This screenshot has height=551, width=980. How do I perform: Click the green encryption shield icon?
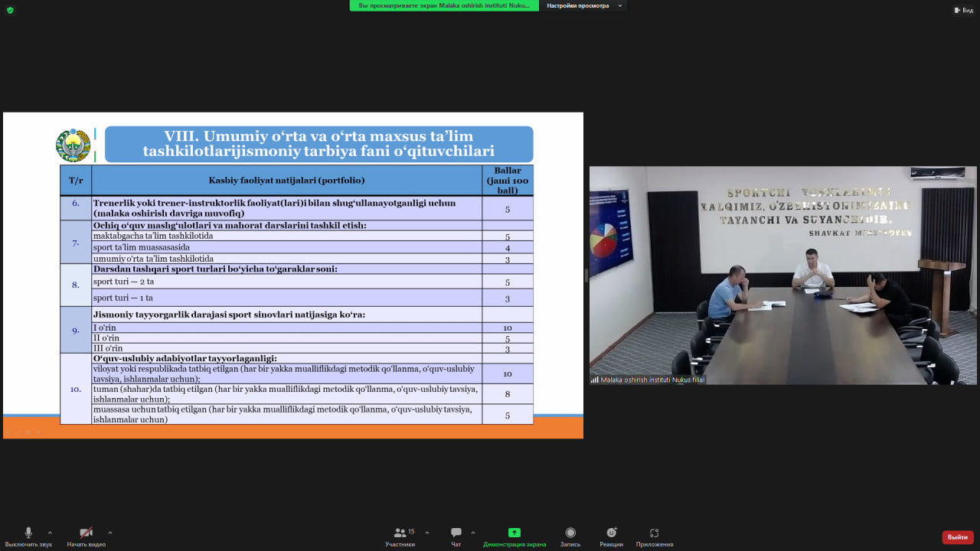tap(10, 10)
